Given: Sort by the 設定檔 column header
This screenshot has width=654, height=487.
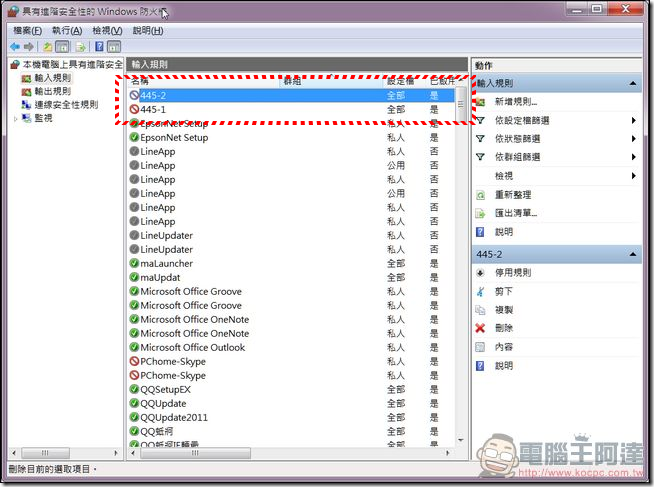Looking at the screenshot, I should click(x=405, y=81).
